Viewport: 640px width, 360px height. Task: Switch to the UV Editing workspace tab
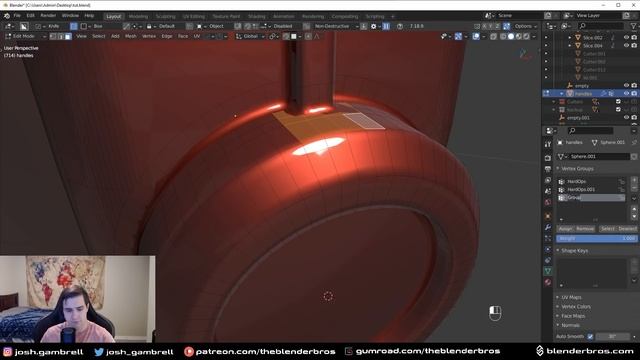pos(193,16)
